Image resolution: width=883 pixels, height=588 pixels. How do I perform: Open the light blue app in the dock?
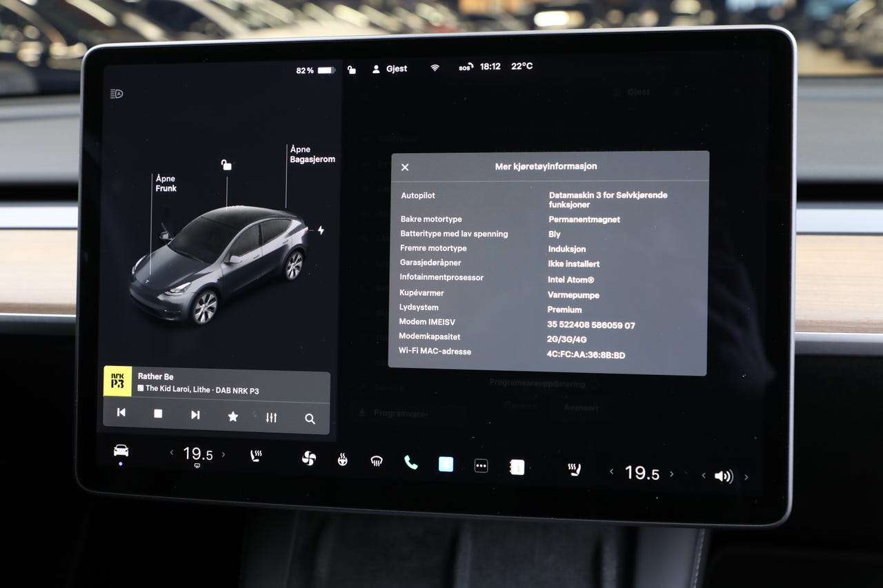point(446,464)
